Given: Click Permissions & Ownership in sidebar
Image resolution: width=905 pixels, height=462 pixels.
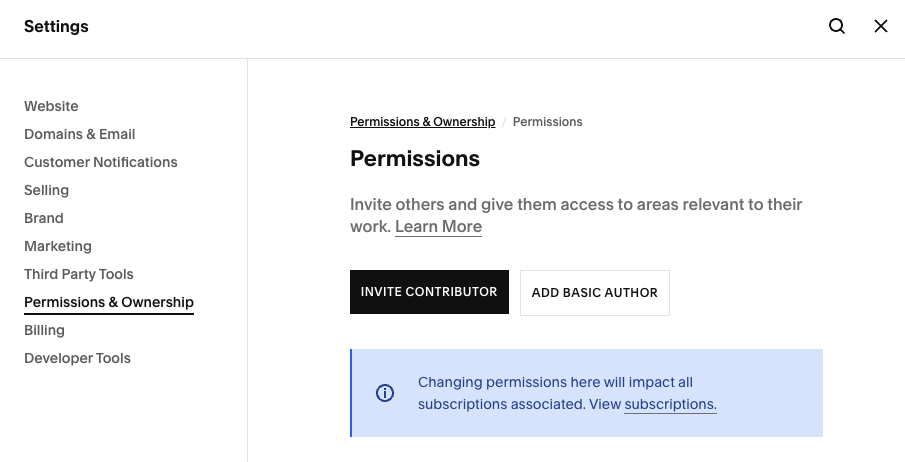Looking at the screenshot, I should (x=109, y=302).
